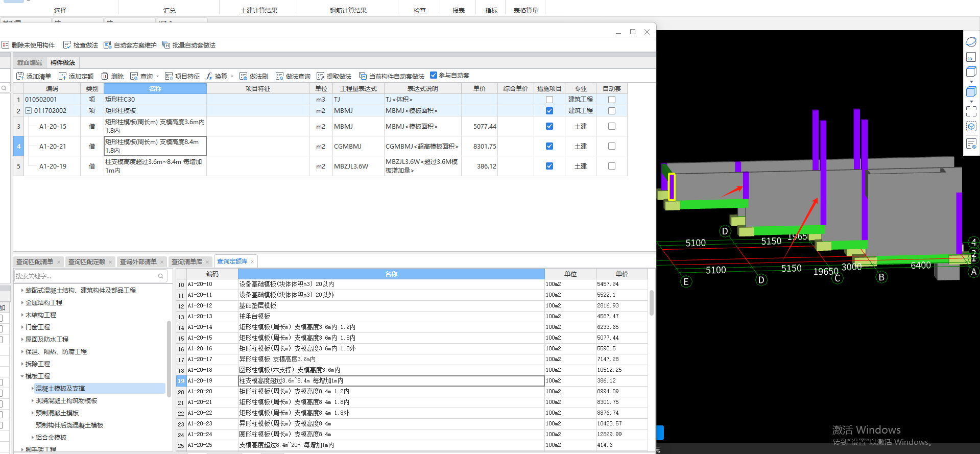The image size is (980, 454).
Task: Switch to 2D view icon
Action: point(971,57)
